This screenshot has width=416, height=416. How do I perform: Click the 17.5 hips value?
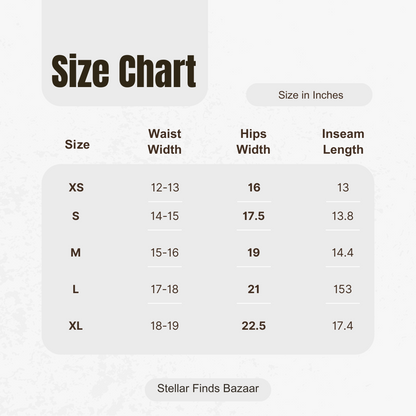[x=254, y=216]
